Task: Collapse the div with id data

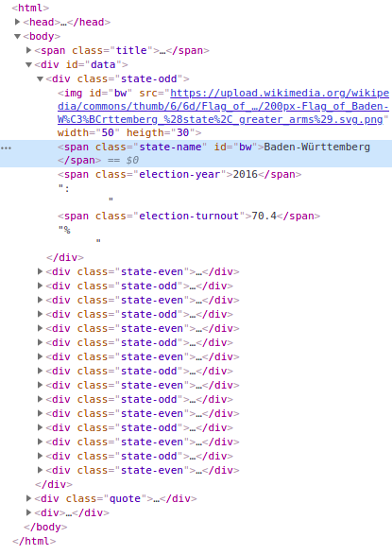Action: coord(28,65)
